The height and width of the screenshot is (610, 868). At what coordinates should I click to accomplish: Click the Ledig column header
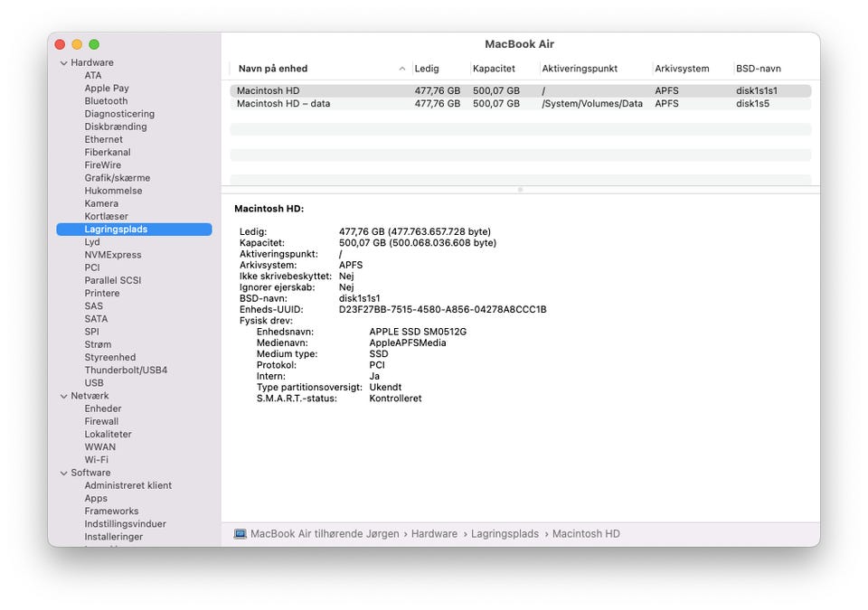coord(426,69)
